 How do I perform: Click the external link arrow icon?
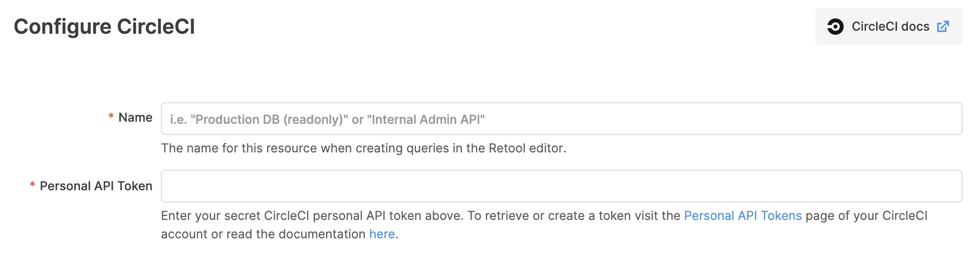tap(943, 27)
